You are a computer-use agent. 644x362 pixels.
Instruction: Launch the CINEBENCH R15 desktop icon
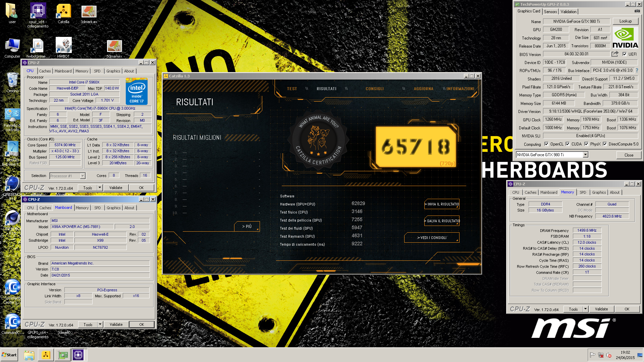click(12, 223)
